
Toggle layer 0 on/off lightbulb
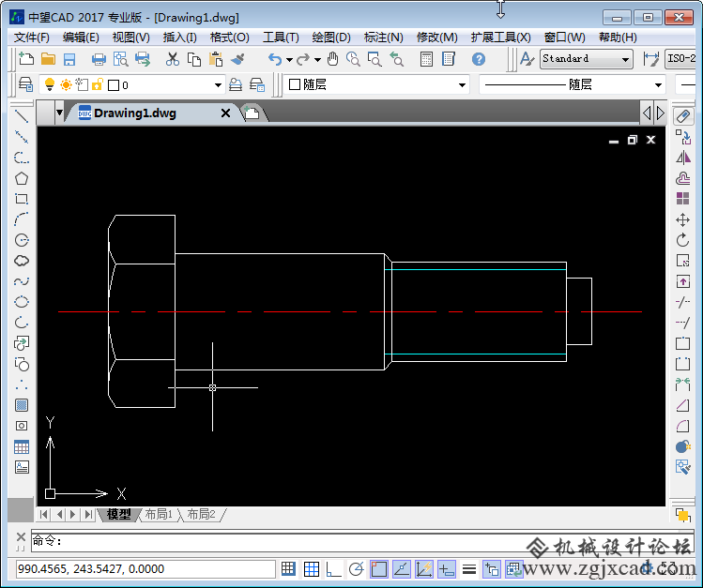[x=50, y=84]
